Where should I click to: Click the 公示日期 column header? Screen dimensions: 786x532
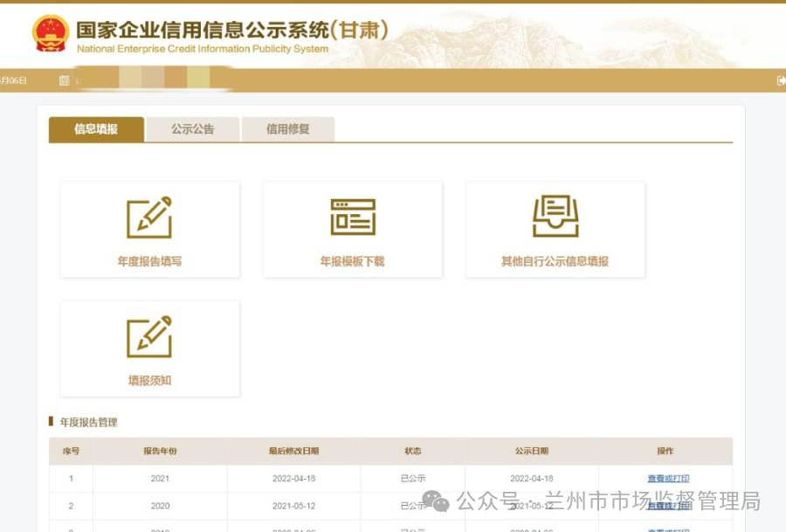531,452
